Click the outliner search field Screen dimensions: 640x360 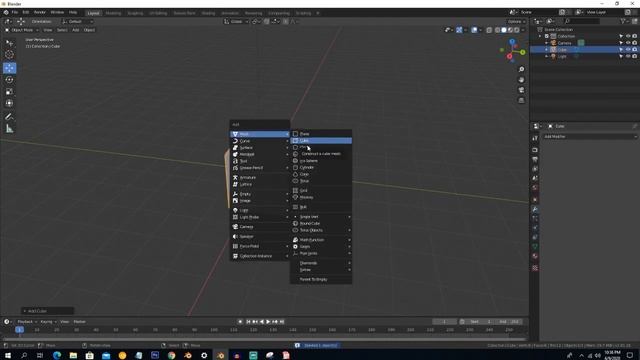582,21
